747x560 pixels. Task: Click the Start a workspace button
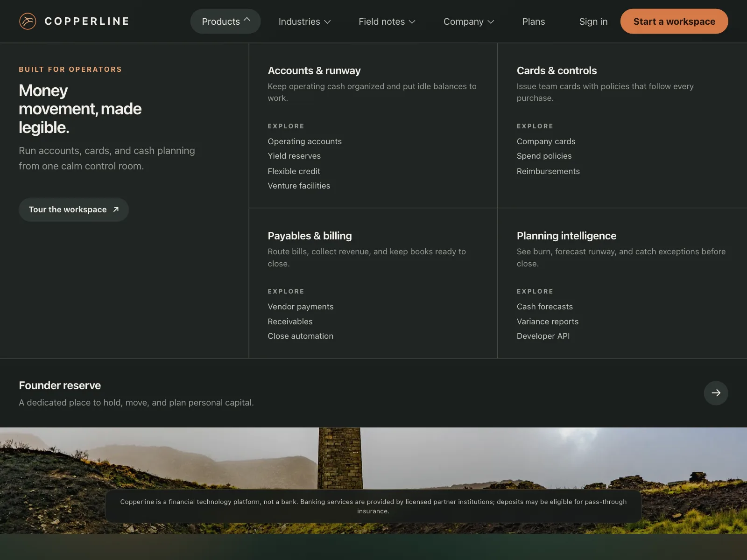[674, 21]
